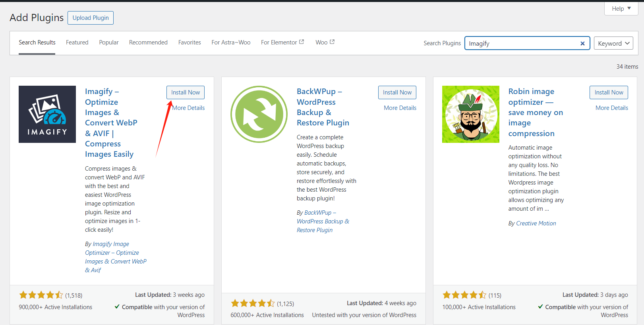644x325 pixels.
Task: Visit the Imagify Image Optimizer author link
Action: [x=116, y=257]
